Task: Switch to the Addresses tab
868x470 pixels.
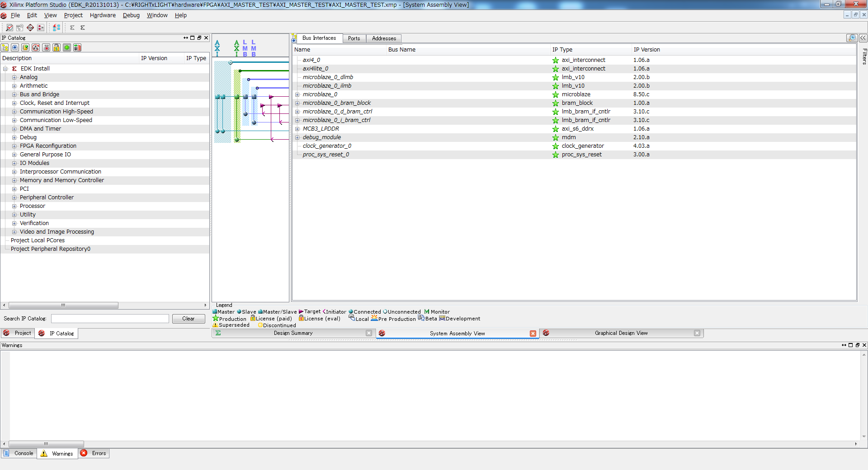Action: coord(384,38)
